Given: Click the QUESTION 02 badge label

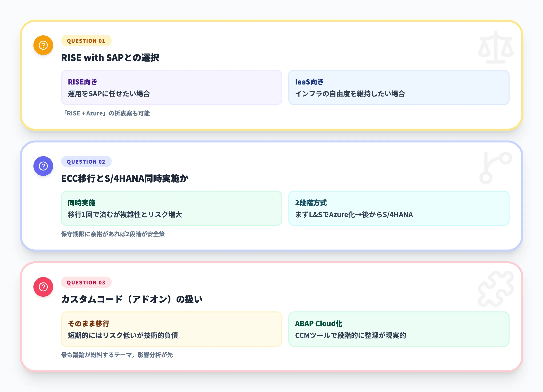Looking at the screenshot, I should (x=86, y=162).
